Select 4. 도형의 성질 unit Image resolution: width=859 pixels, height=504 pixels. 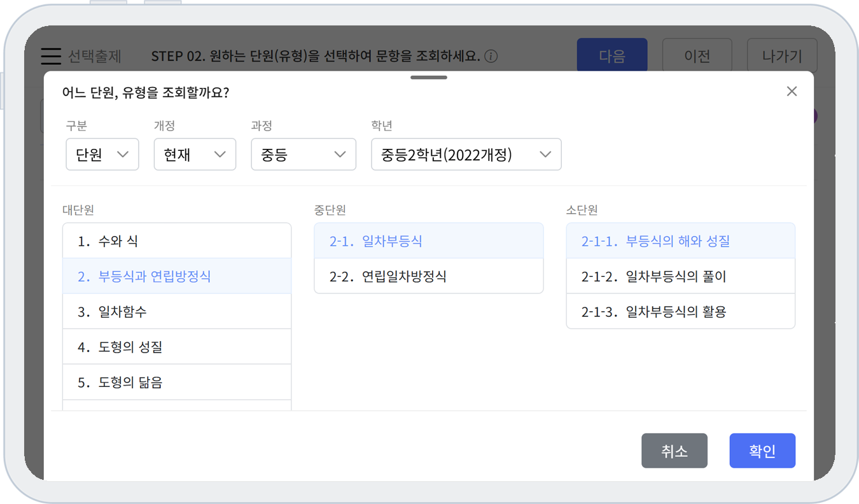tap(177, 347)
